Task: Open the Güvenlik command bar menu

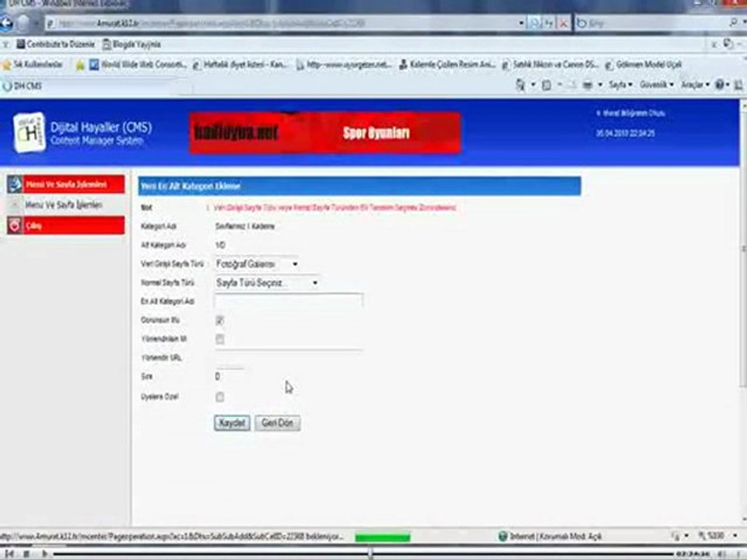Action: pos(657,85)
